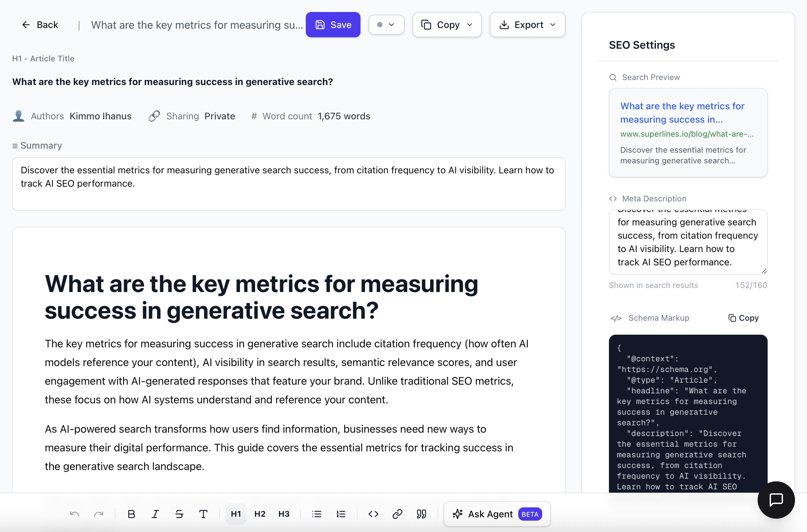
Task: Switch text to H2 heading
Action: [260, 514]
